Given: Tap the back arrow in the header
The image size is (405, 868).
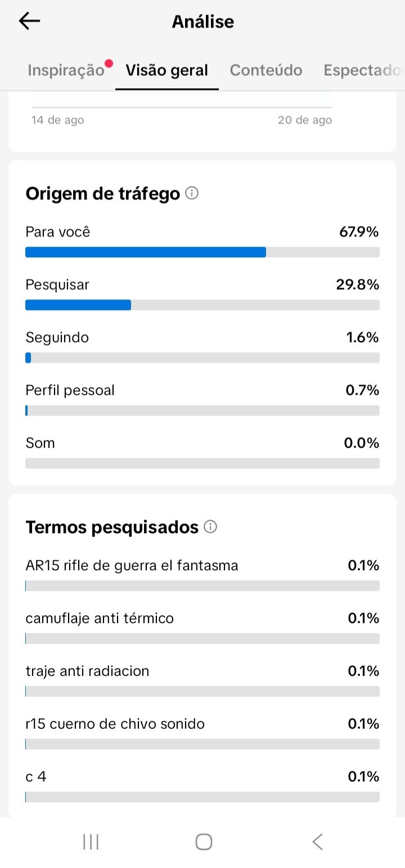Looking at the screenshot, I should pyautogui.click(x=29, y=21).
